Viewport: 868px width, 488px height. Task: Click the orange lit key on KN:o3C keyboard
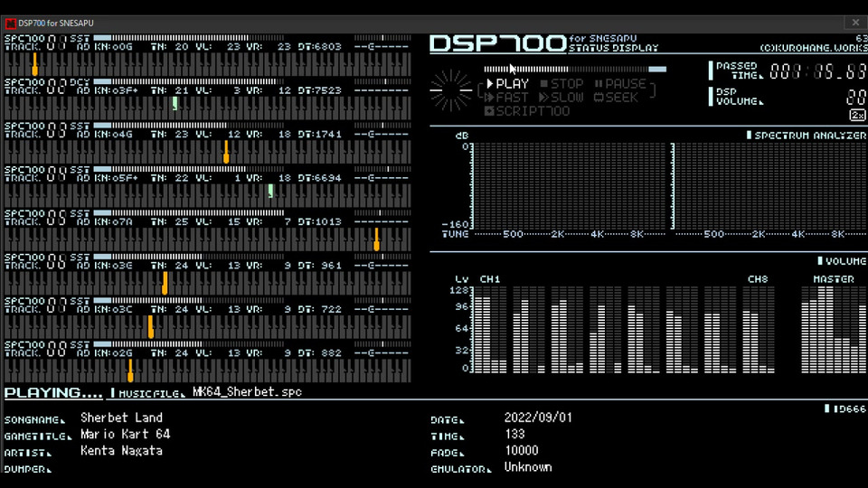151,326
